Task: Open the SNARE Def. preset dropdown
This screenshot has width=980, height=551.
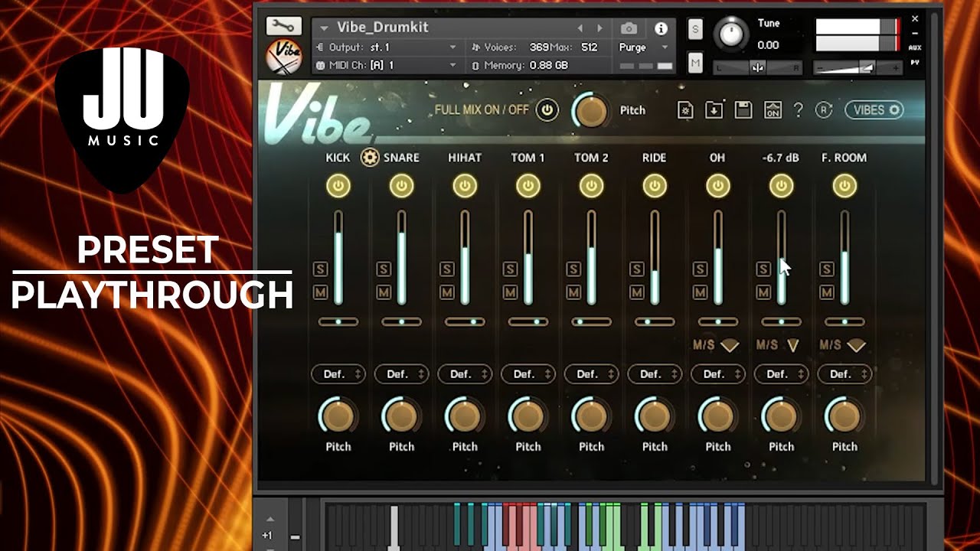Action: tap(401, 374)
